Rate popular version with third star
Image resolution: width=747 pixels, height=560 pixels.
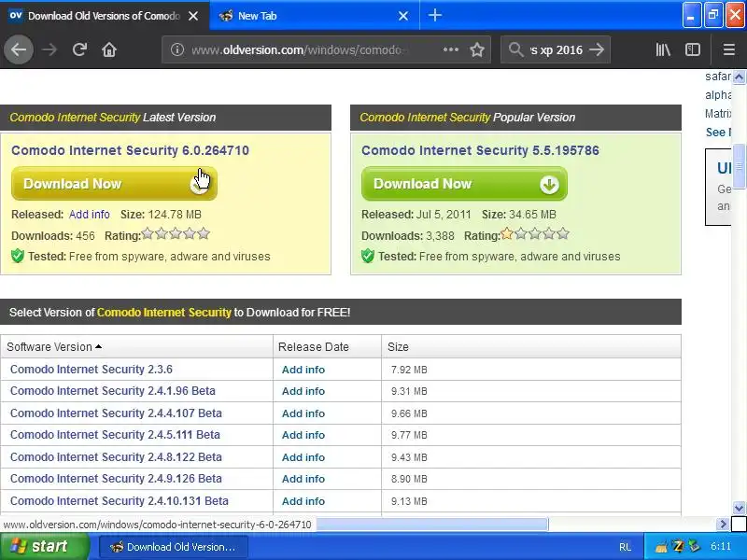click(535, 234)
